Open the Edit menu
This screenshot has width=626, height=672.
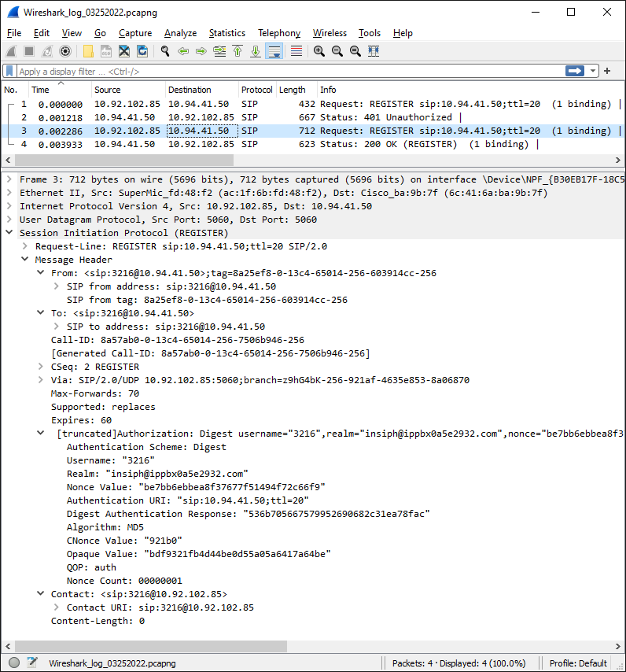click(x=42, y=33)
